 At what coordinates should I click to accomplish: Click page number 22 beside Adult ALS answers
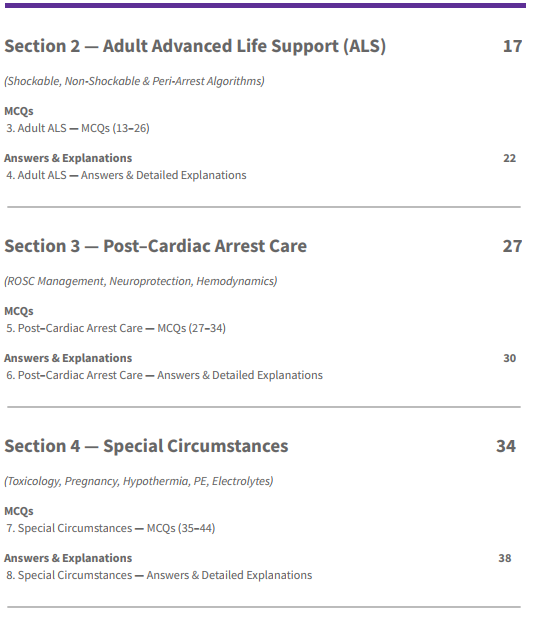(509, 158)
